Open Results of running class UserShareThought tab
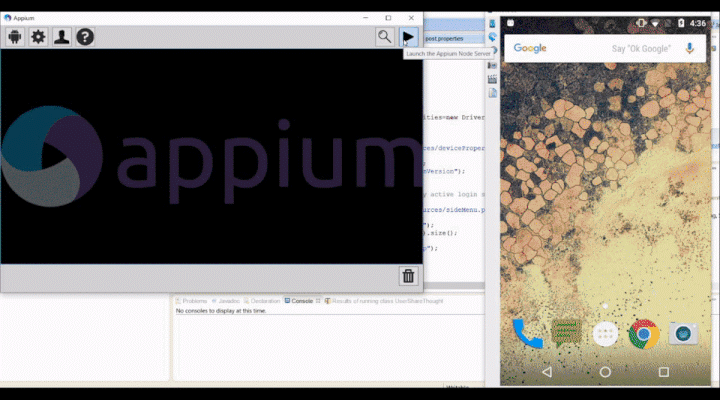This screenshot has height=400, width=720. (384, 301)
